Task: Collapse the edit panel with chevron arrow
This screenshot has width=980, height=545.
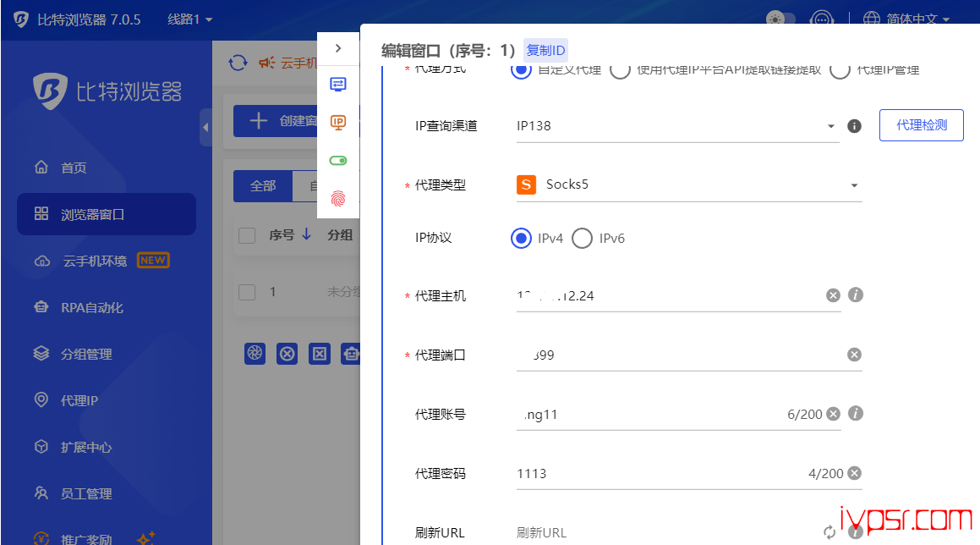Action: click(x=338, y=48)
